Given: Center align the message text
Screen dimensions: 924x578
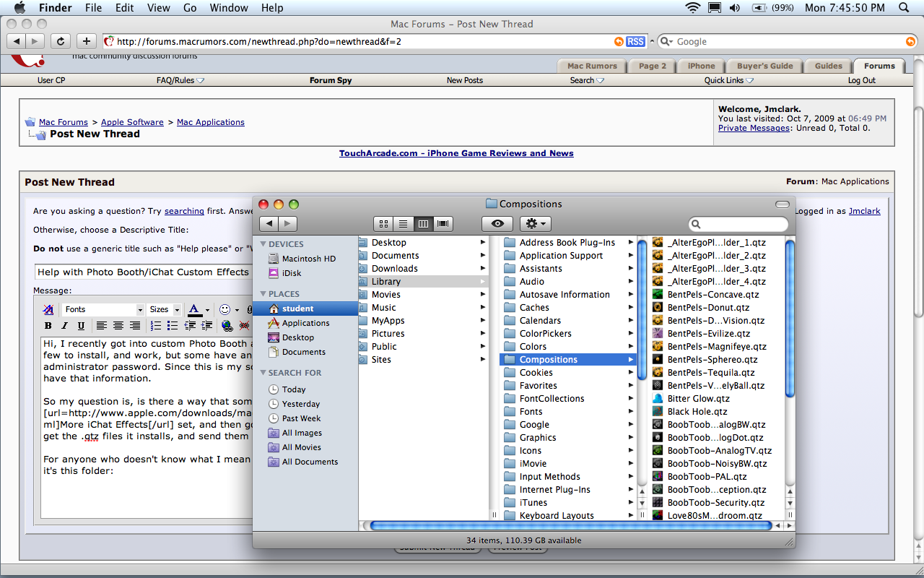Looking at the screenshot, I should pos(118,326).
